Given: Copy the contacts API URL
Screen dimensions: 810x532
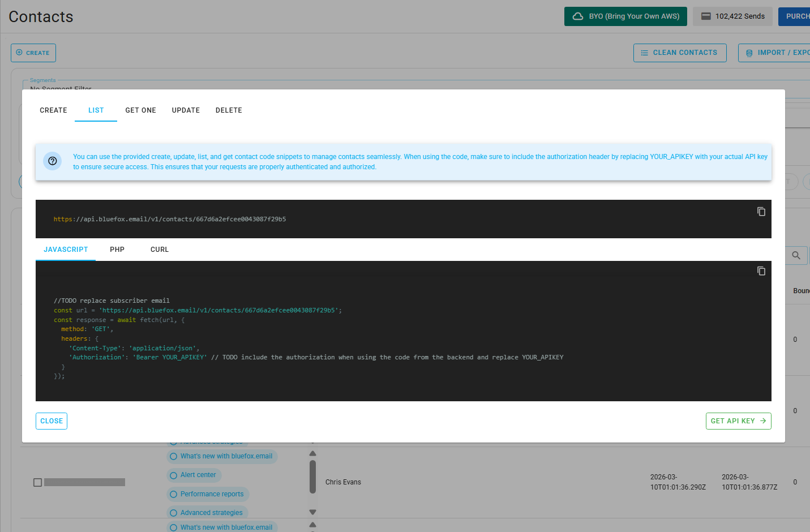Looking at the screenshot, I should (761, 211).
